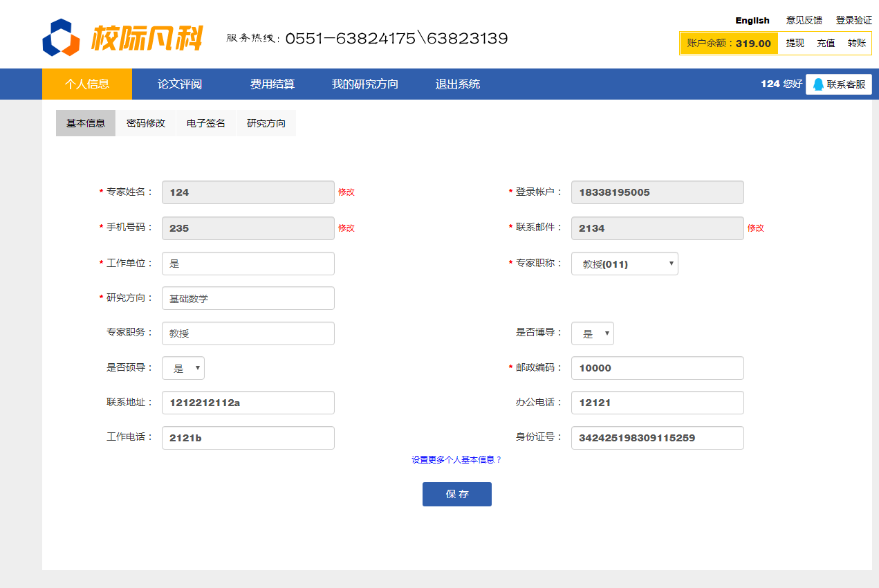
Task: Click 修改 next to 联系邮件
Action: (755, 228)
